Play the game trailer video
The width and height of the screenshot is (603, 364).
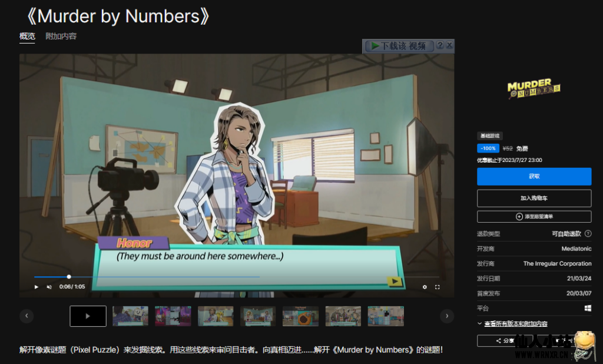point(37,287)
